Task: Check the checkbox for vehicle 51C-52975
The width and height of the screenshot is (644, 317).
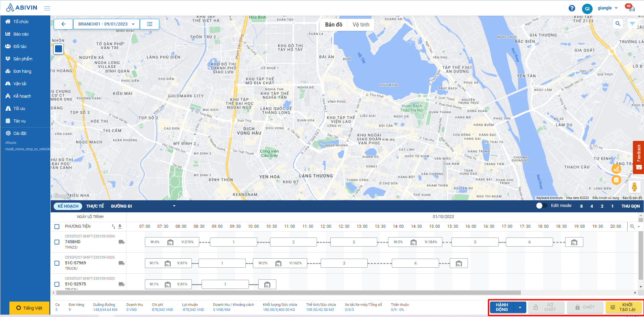Action: 57,284
